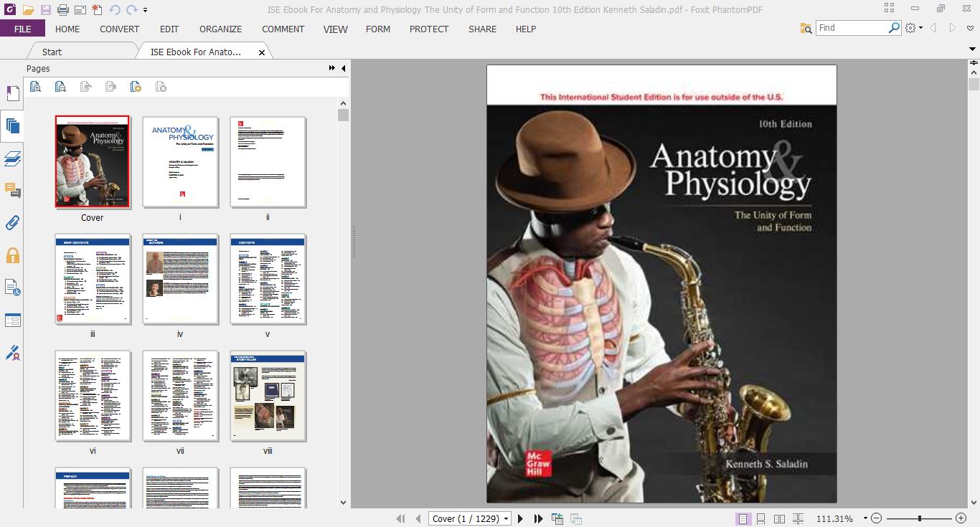Open the PROTECT ribbon tab

point(429,29)
